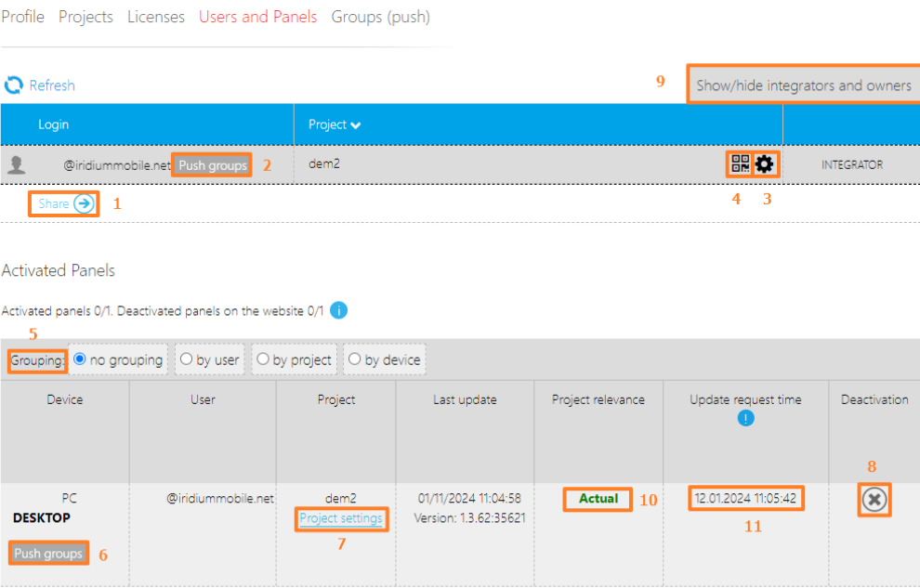
Task: Group panels "by device"
Action: [355, 359]
